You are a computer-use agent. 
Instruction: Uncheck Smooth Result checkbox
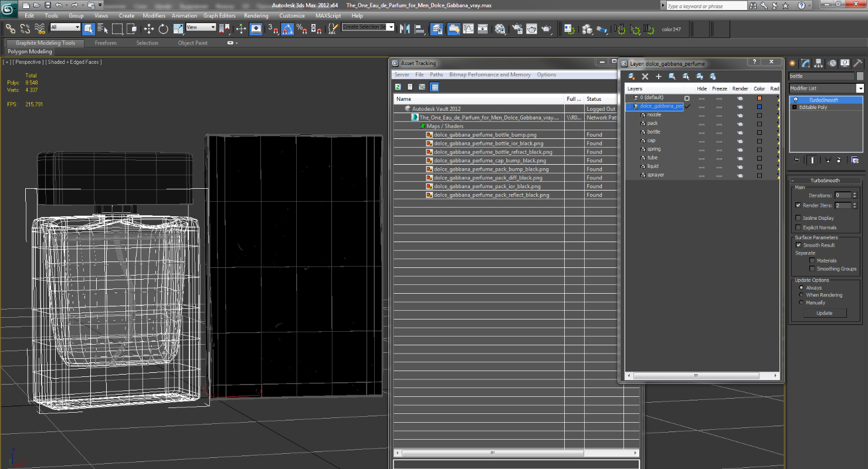798,245
